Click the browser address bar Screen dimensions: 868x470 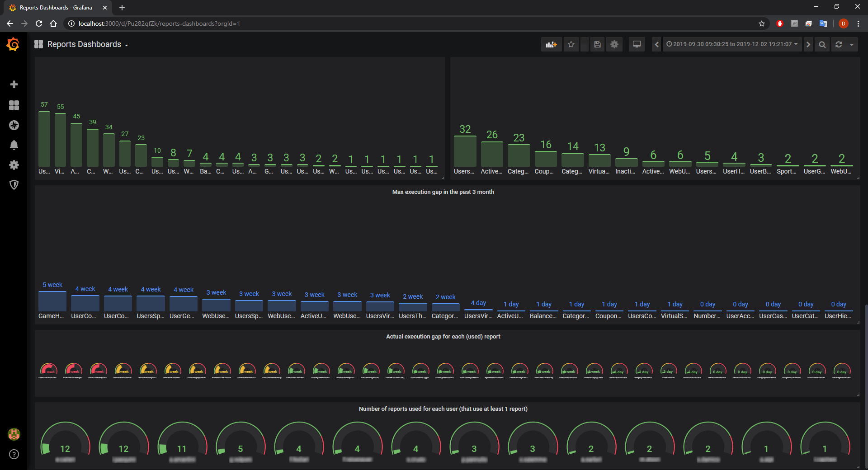pos(271,23)
